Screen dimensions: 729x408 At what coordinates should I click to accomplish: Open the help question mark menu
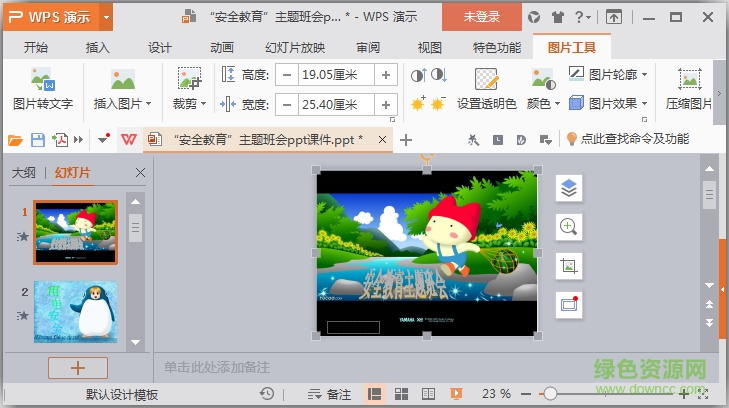click(582, 18)
